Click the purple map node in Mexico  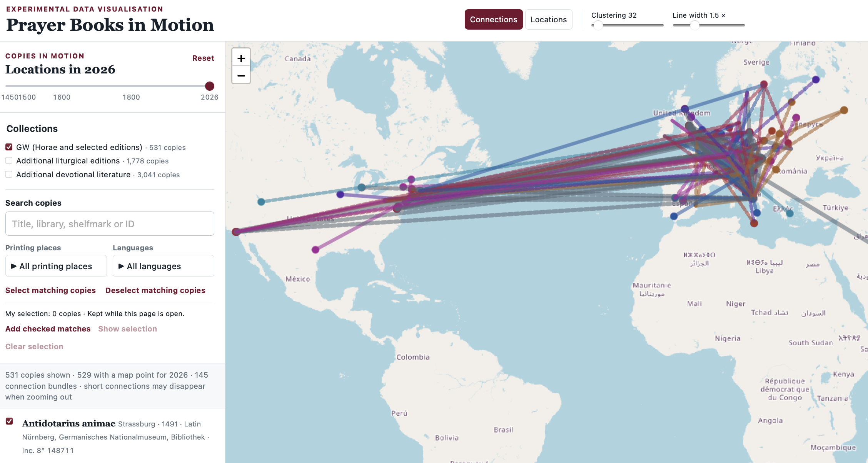(x=315, y=250)
